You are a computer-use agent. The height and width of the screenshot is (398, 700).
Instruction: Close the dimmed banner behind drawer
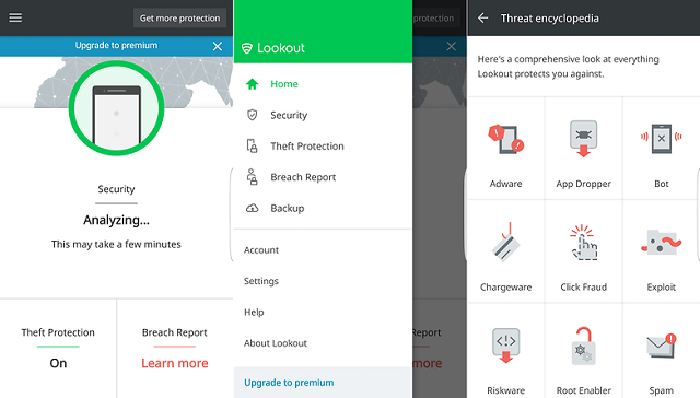point(451,46)
